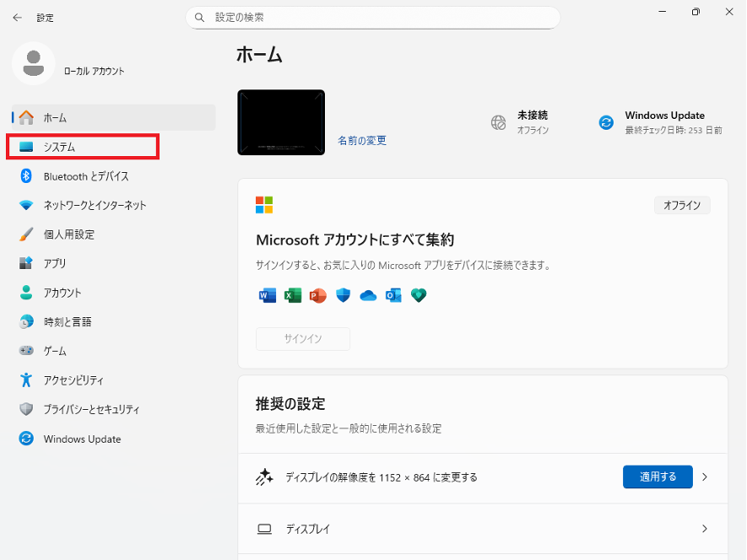This screenshot has width=747, height=560.
Task: Open ネットワークとインターネット settings
Action: coord(114,205)
